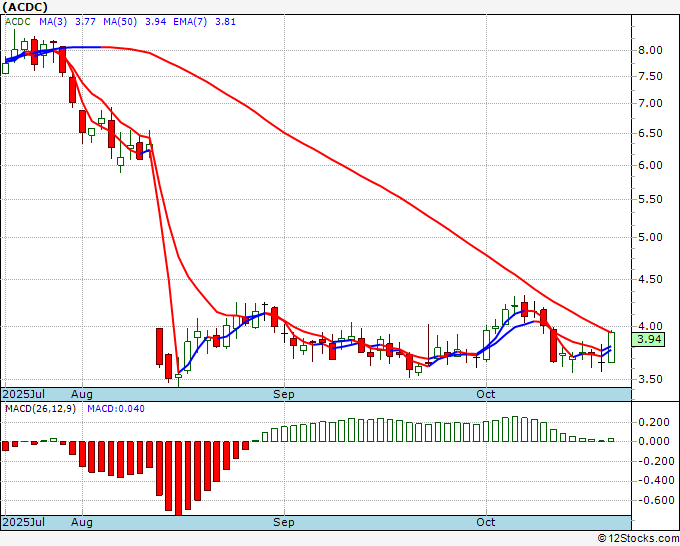680x546 pixels.
Task: Click 2025Jul on the MACD panel axis
Action: tap(24, 522)
